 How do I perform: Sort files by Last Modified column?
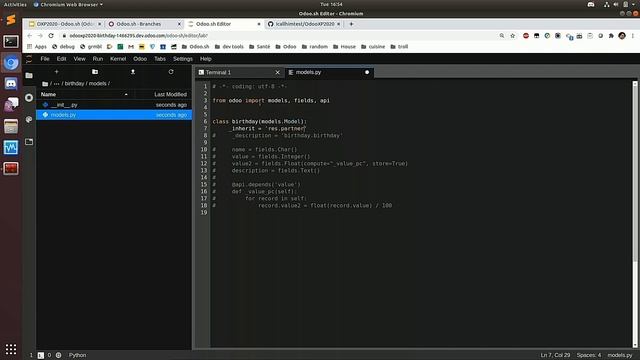(163, 94)
